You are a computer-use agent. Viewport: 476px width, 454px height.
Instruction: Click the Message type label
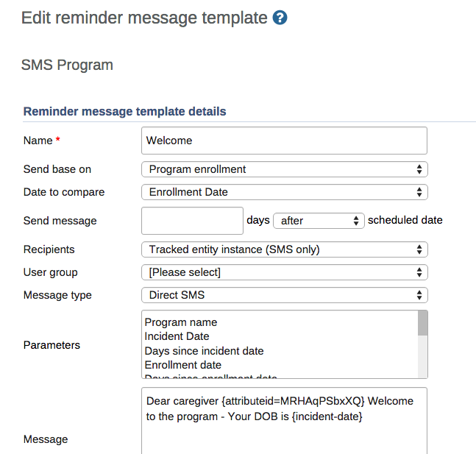tap(57, 295)
